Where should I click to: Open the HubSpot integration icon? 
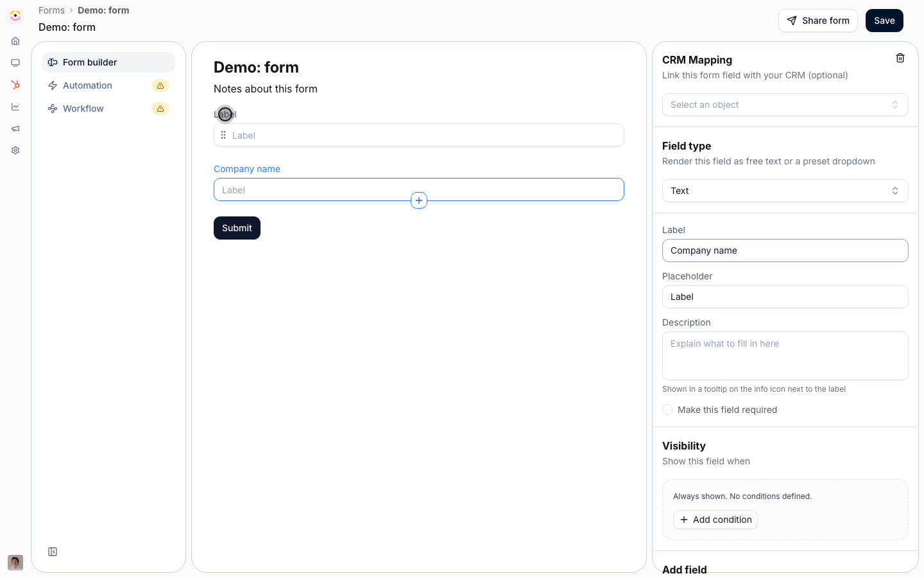(x=15, y=85)
